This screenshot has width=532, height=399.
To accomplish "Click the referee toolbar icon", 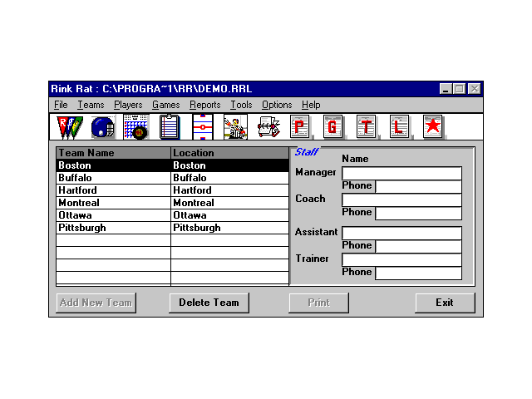I will click(235, 127).
